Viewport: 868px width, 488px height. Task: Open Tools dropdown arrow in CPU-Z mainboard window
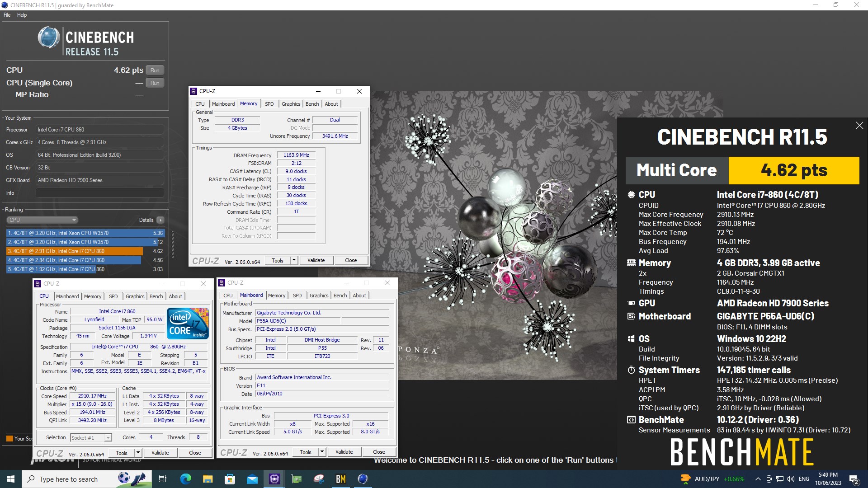[x=322, y=452]
